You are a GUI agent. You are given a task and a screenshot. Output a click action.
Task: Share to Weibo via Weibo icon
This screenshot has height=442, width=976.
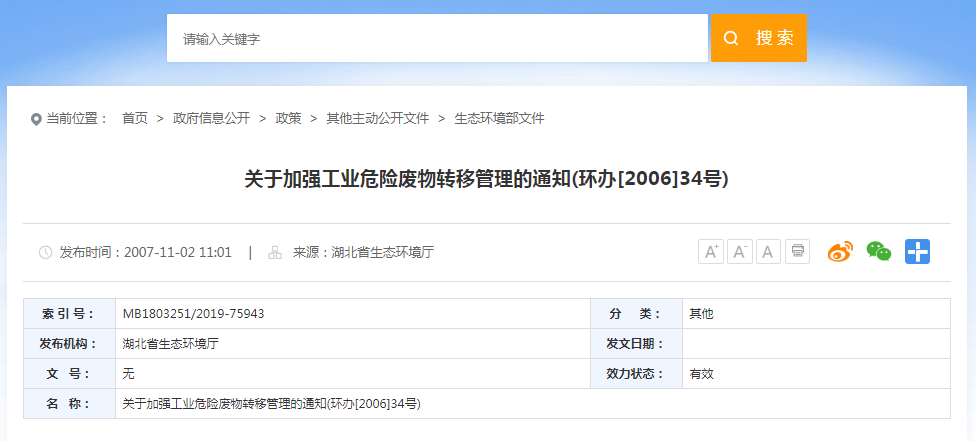point(840,252)
